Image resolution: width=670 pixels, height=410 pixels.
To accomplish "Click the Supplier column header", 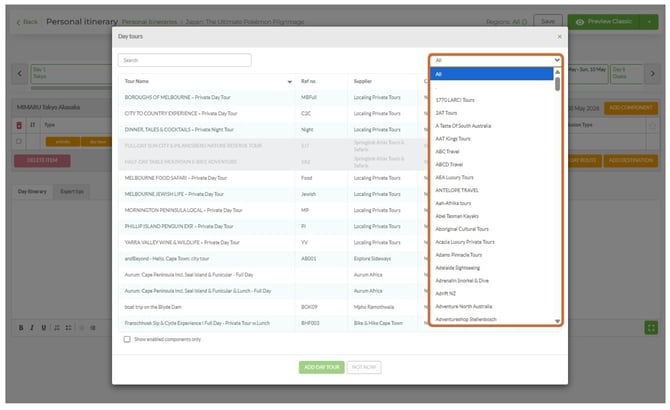I will click(362, 81).
